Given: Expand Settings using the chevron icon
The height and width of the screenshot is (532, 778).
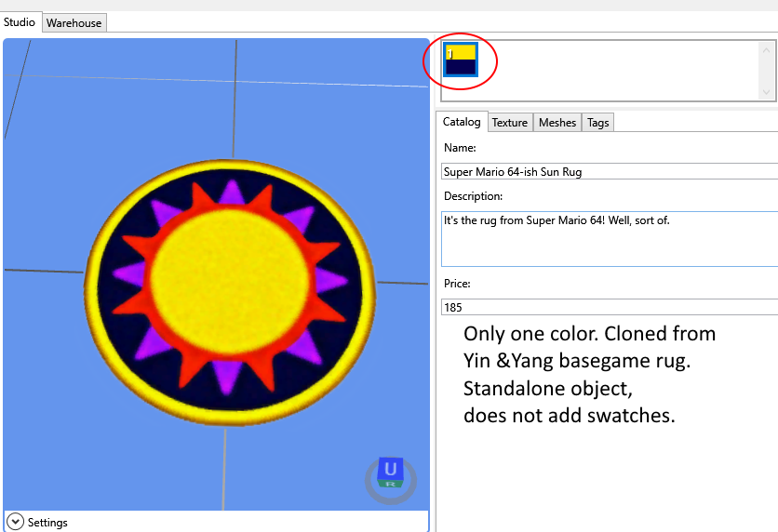Looking at the screenshot, I should (x=15, y=522).
